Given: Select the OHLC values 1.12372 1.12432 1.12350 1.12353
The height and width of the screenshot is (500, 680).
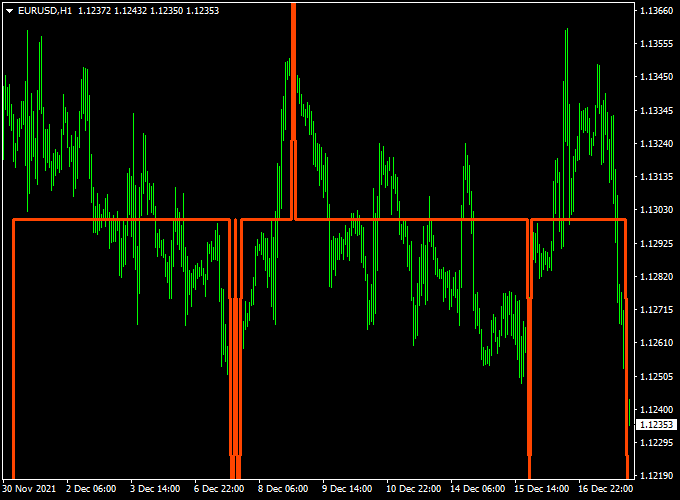Looking at the screenshot, I should 148,11.
